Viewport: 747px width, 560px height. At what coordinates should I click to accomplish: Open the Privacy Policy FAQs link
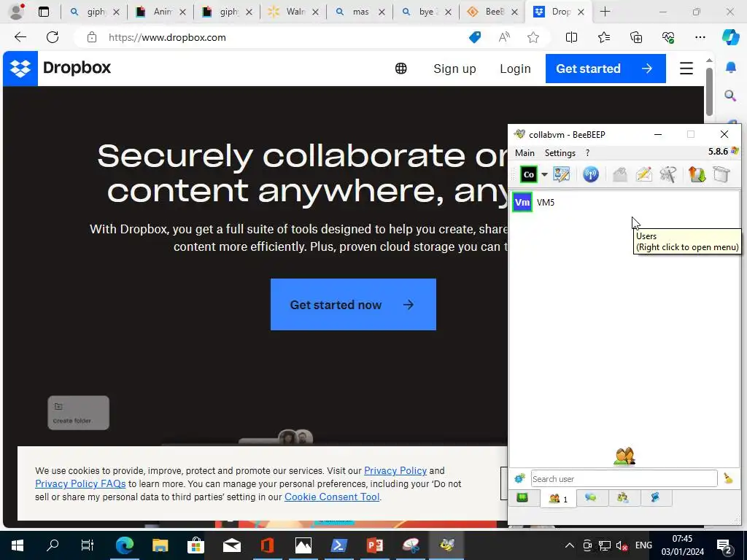pos(80,484)
